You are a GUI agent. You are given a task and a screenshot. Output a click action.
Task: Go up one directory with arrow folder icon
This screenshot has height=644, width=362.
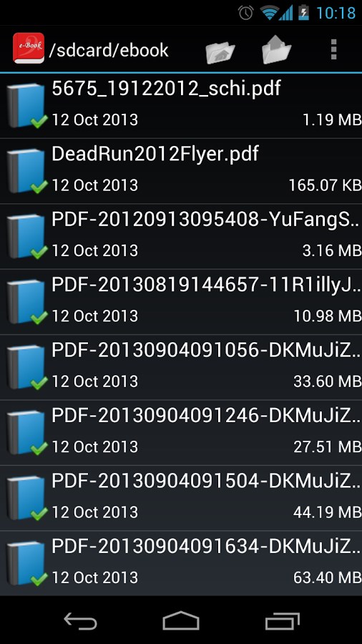coord(277,49)
